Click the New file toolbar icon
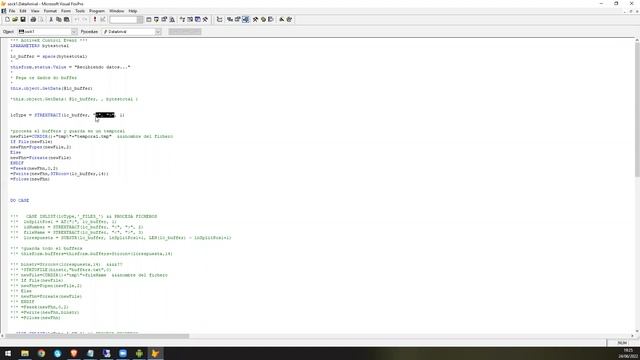Viewport: 640px width, 360px height. coord(7,19)
